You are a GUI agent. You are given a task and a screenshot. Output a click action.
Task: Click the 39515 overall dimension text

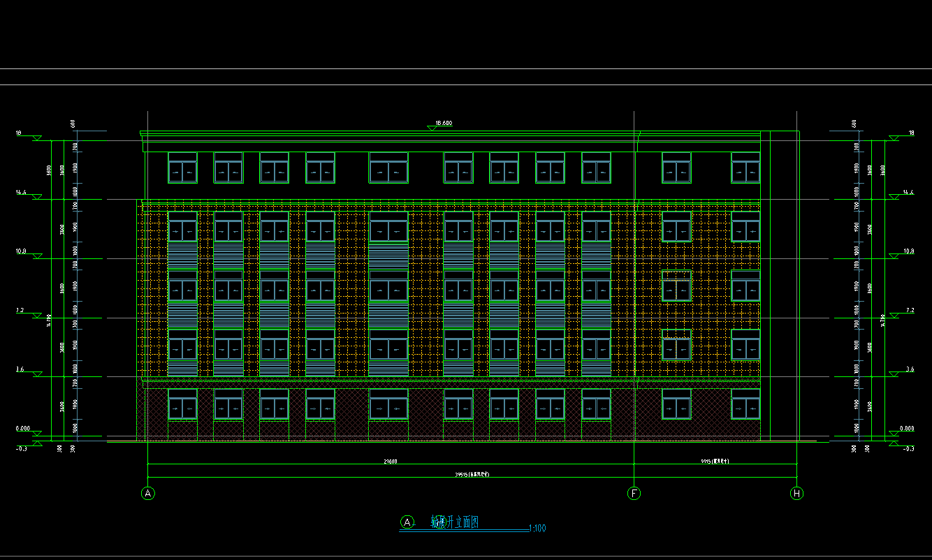pos(472,475)
